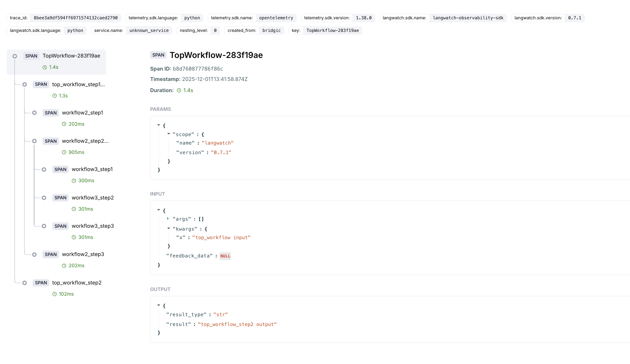Expand the "args" array node
Screen dimensions: 630x364
point(168,219)
